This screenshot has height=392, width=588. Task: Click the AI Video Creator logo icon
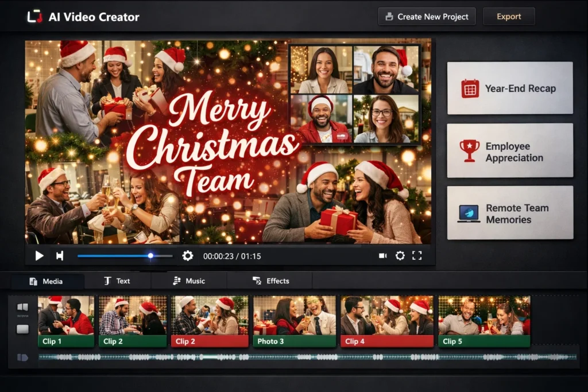[x=36, y=17]
